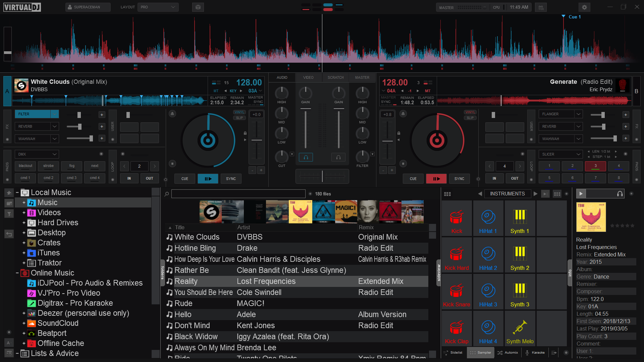Image resolution: width=644 pixels, height=362 pixels.
Task: Open the settings gear icon
Action: point(584,7)
